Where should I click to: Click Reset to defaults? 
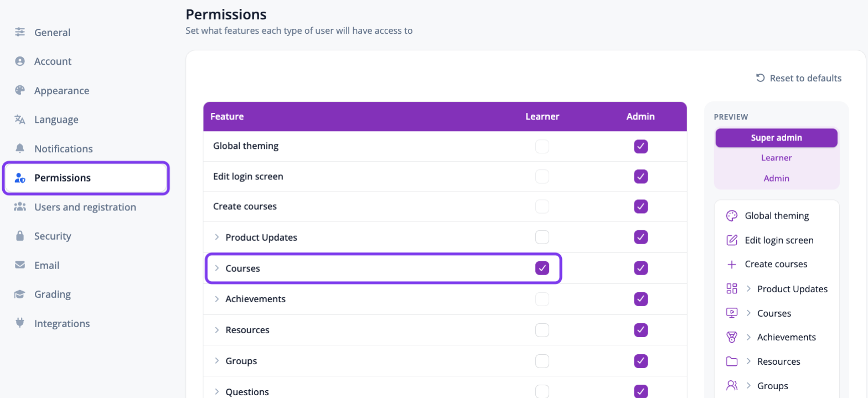pyautogui.click(x=799, y=78)
